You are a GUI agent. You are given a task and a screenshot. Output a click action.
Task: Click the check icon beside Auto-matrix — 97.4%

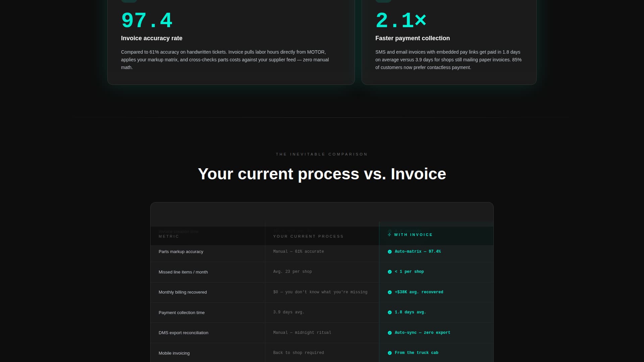[390, 252]
